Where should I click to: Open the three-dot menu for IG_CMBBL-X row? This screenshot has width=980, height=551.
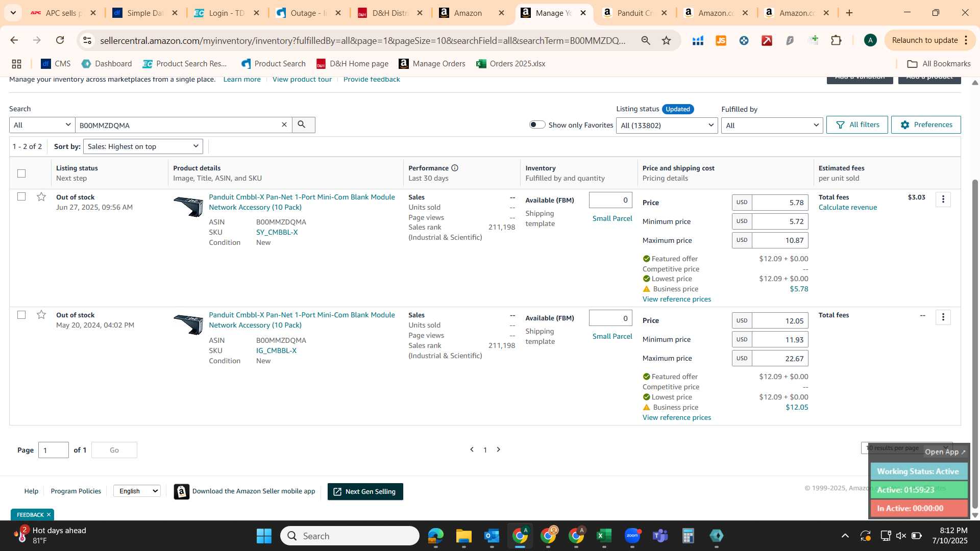pyautogui.click(x=943, y=317)
